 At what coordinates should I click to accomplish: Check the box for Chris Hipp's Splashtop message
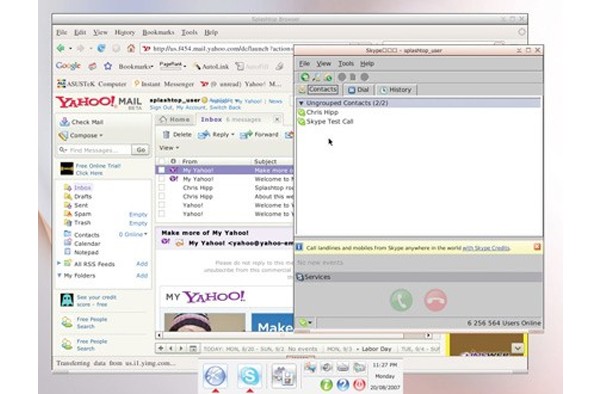pyautogui.click(x=162, y=187)
